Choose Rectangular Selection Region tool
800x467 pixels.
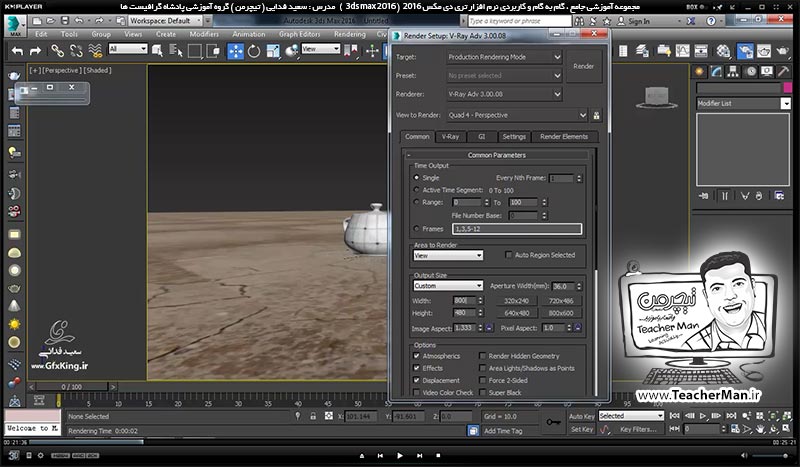194,51
